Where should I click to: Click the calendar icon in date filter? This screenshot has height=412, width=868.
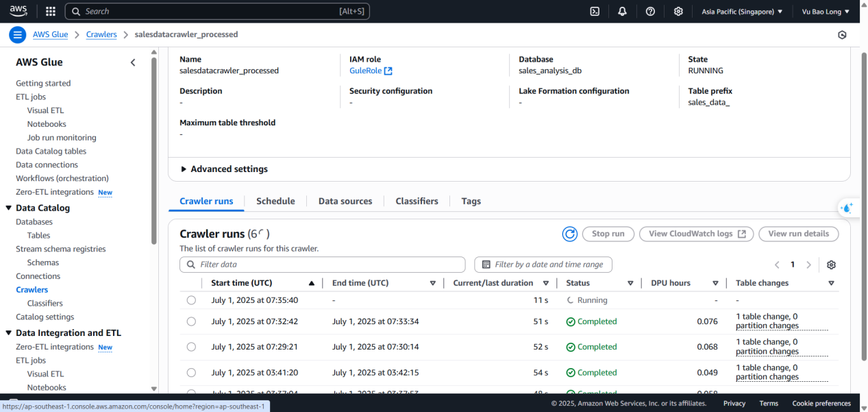pos(486,265)
